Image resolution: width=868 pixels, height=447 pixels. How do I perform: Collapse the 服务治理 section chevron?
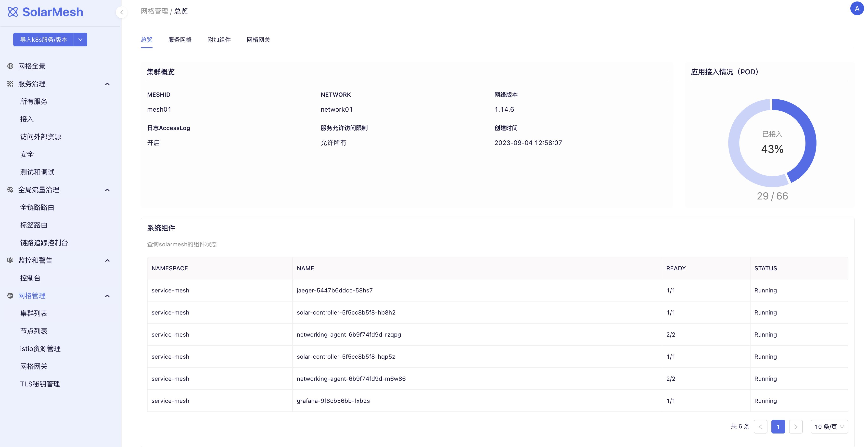click(x=107, y=84)
